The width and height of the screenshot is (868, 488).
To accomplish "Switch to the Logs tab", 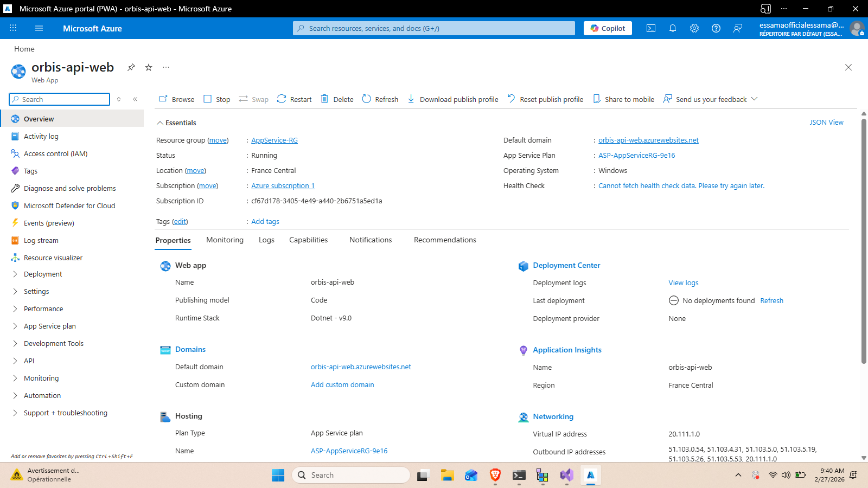I will tap(266, 240).
